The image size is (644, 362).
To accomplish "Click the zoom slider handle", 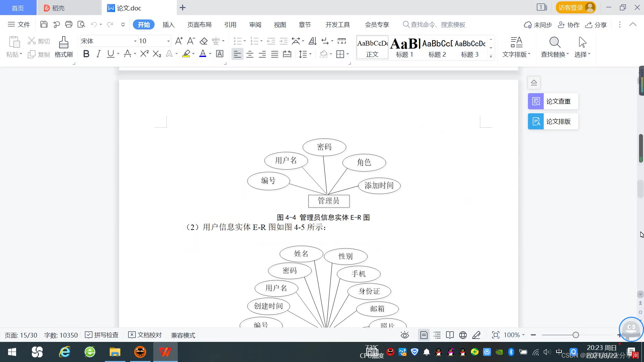I will coord(576,335).
